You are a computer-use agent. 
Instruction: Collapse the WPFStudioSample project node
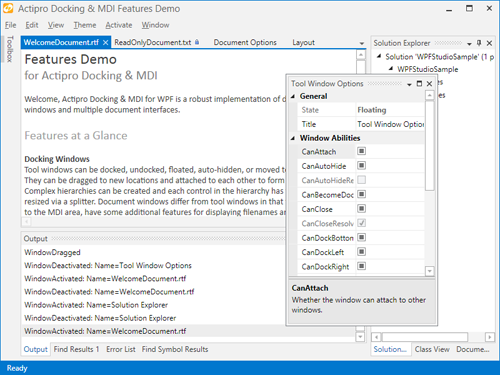[x=391, y=69]
